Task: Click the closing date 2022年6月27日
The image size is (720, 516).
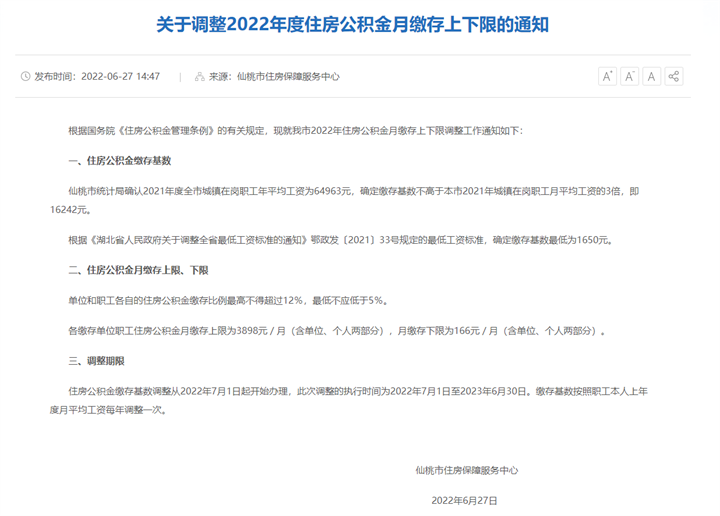Action: click(464, 499)
